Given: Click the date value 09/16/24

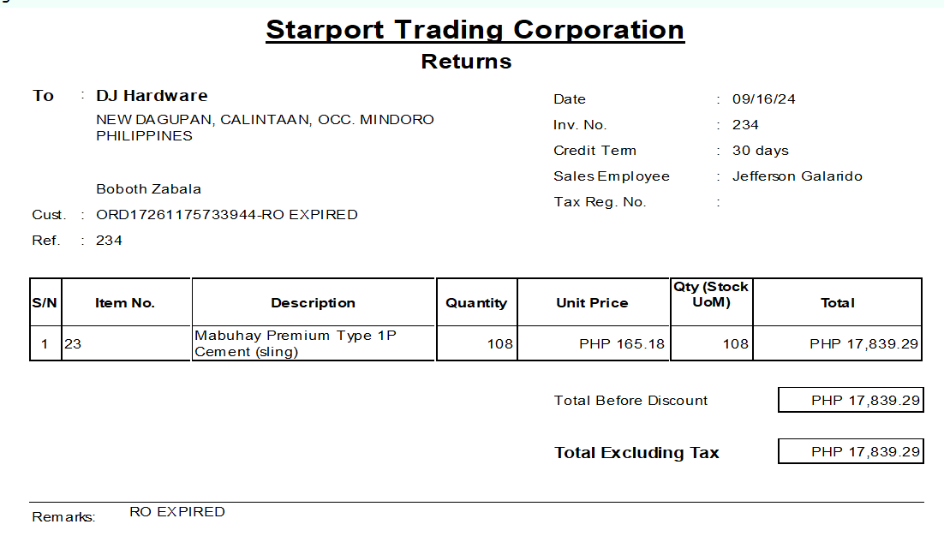Looking at the screenshot, I should click(763, 99).
